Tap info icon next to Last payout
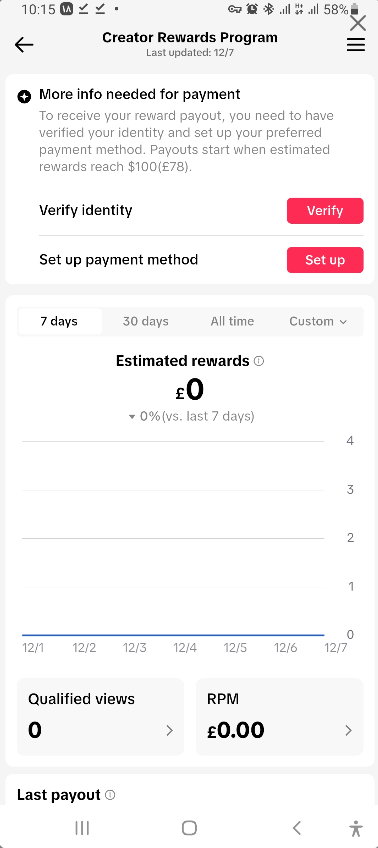Screen dimensions: 378x848 (110, 794)
